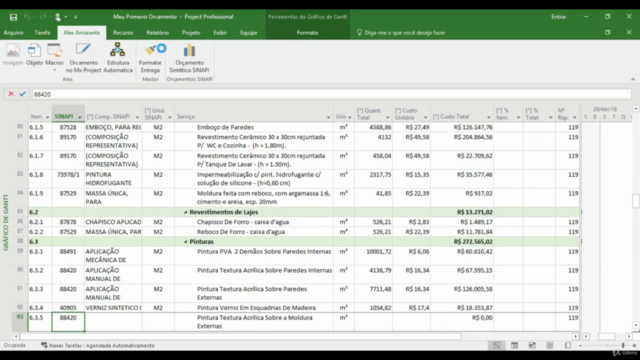This screenshot has height=360, width=640.
Task: Switch to the Exibir tab
Action: click(x=220, y=33)
